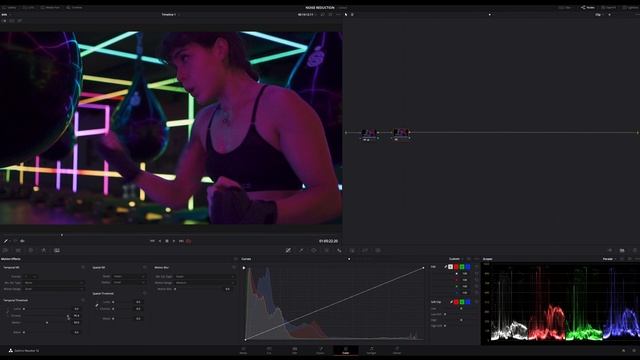Image resolution: width=640 pixels, height=360 pixels.
Task: Reset the Spatial Threshold section
Action: click(144, 293)
